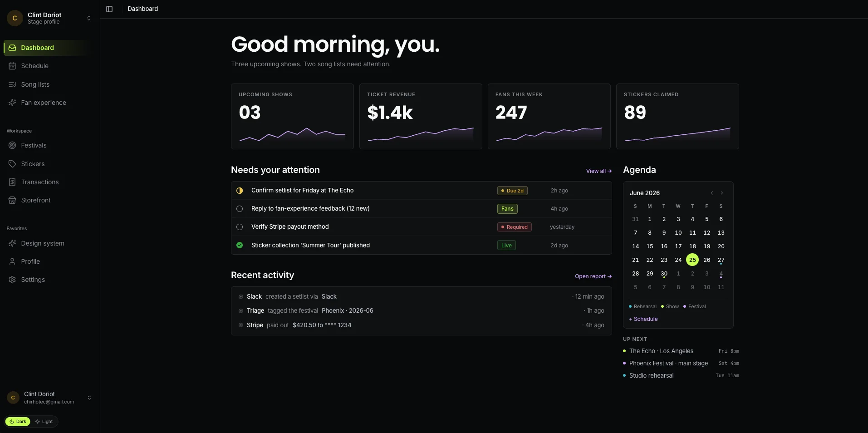This screenshot has width=868, height=433.
Task: Toggle completed check for Sticker collection published
Action: pos(240,245)
